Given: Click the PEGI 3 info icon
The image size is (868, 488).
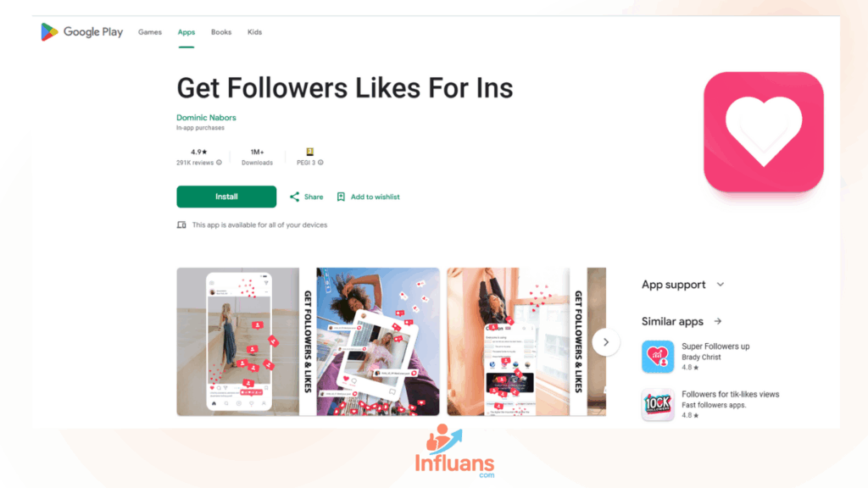Looking at the screenshot, I should pos(320,163).
